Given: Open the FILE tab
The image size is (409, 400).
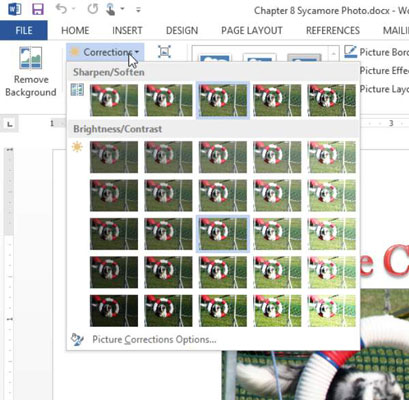Looking at the screenshot, I should [24, 30].
